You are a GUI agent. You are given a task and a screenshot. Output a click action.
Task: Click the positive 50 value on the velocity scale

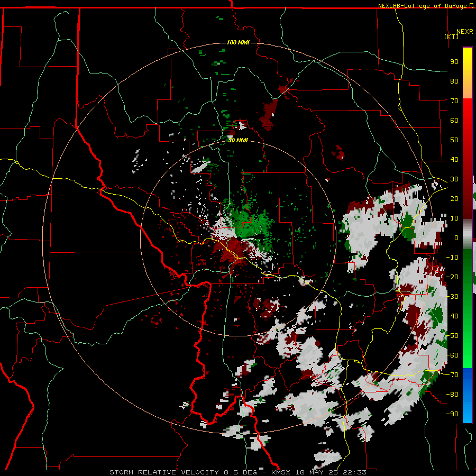[454, 140]
